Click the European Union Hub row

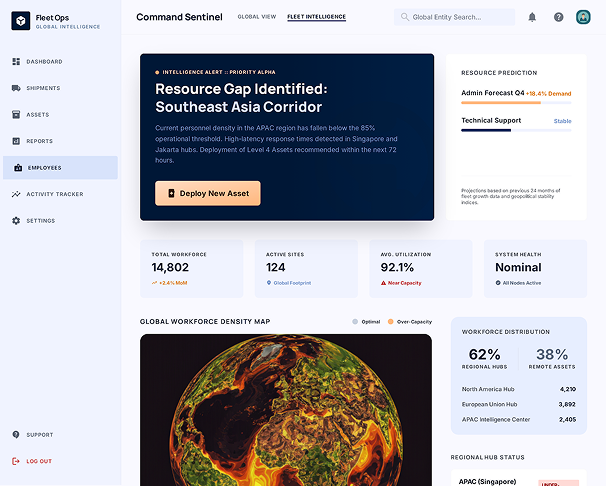(519, 404)
